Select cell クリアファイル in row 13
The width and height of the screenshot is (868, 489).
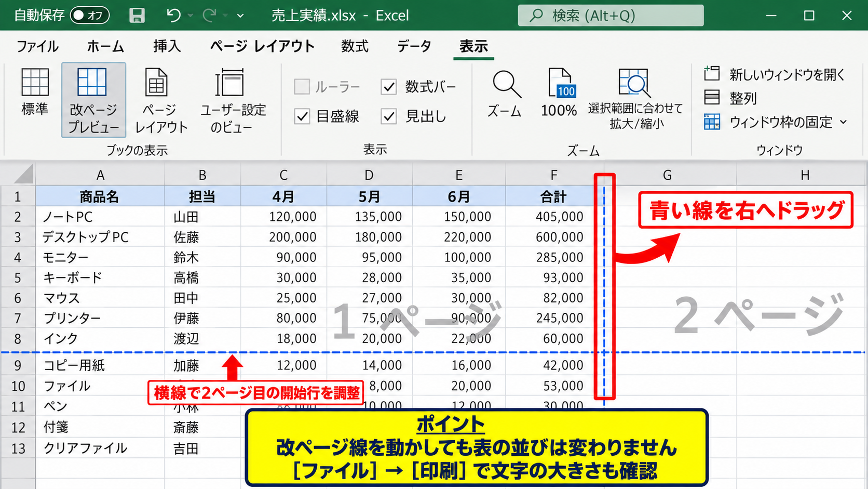[x=100, y=448]
